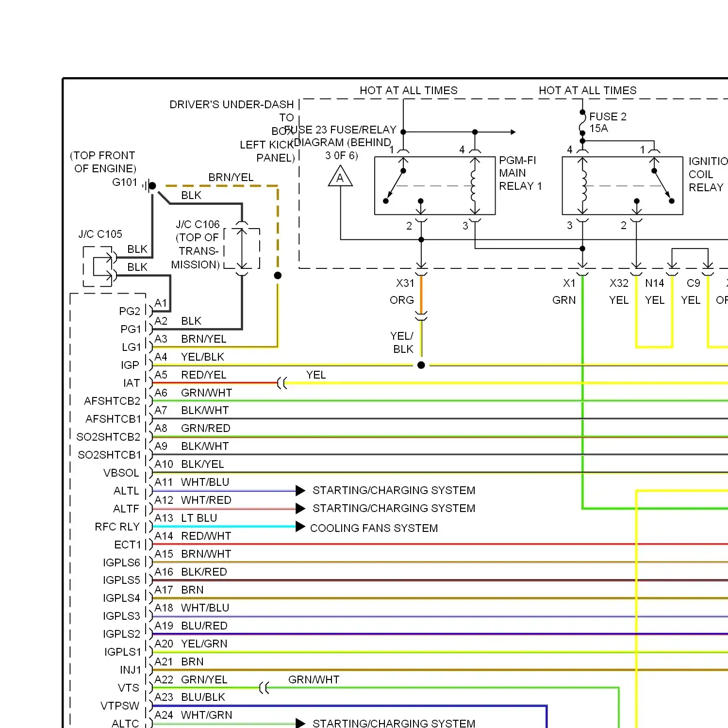Click the SO2SHTCB1 signal name
Screen dimensions: 728x728
coord(110,455)
